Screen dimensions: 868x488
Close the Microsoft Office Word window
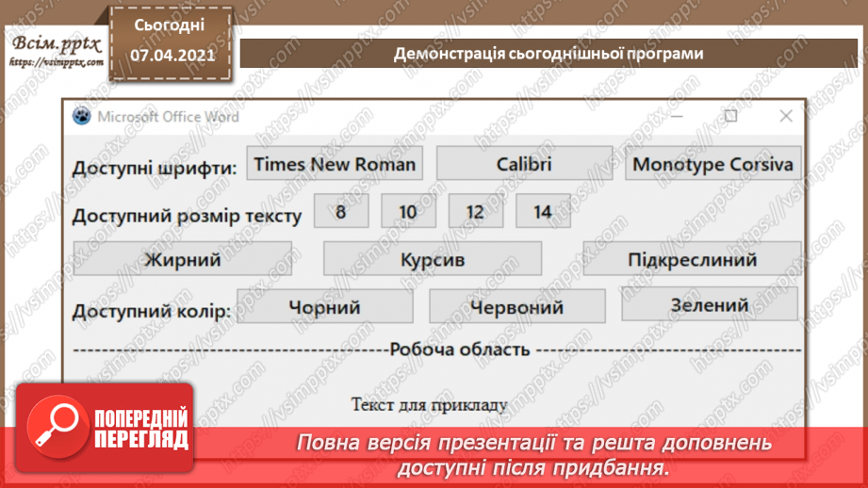(x=785, y=116)
